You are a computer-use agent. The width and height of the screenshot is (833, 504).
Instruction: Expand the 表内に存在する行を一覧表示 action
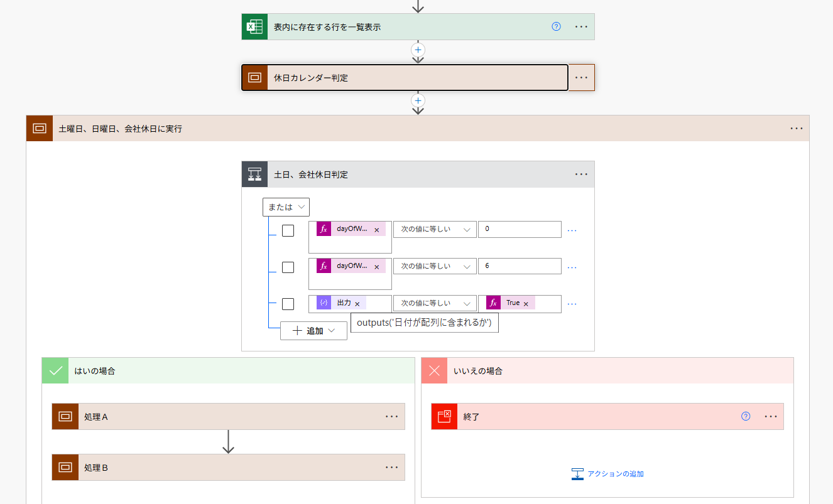418,27
